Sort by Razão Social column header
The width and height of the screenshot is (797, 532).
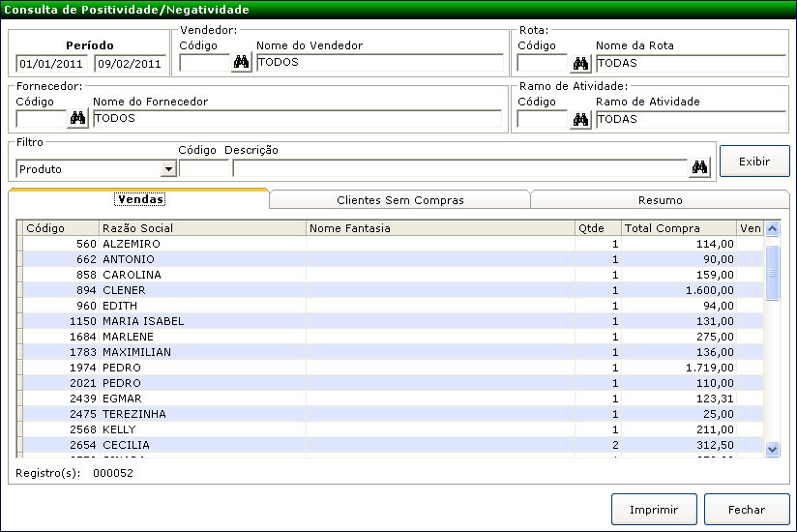point(202,228)
